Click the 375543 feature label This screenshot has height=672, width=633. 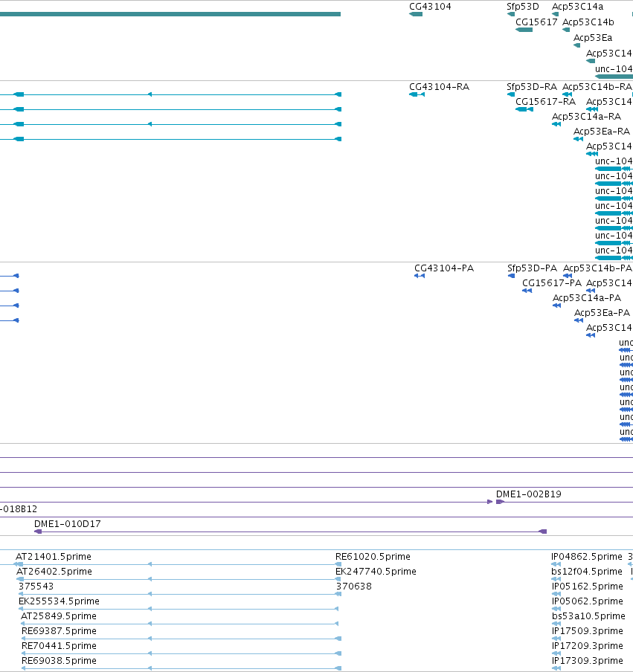tap(36, 586)
